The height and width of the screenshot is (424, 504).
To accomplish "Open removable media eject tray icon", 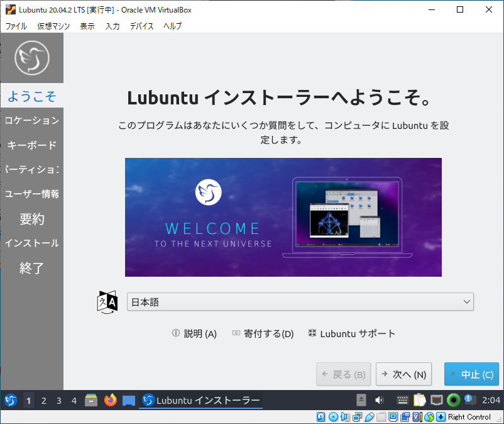I will (361, 400).
